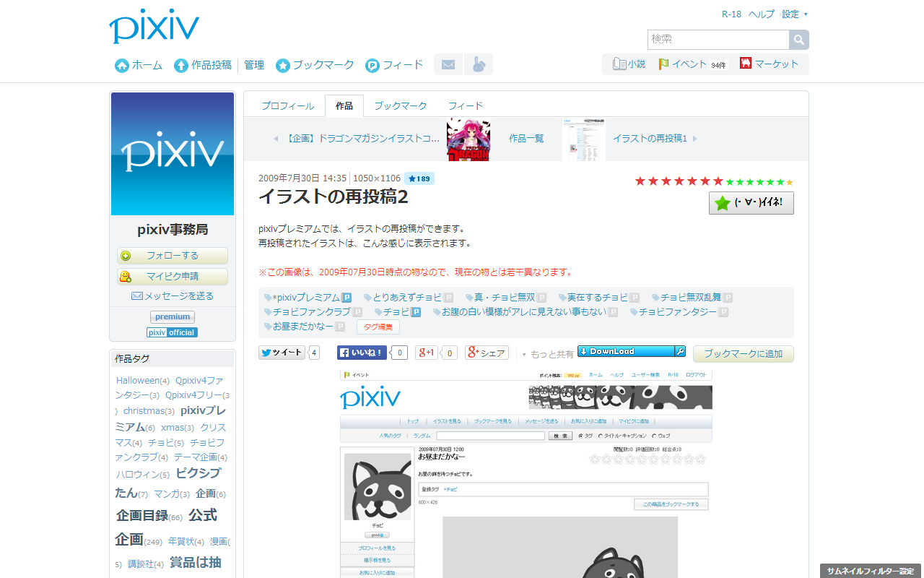This screenshot has height=578, width=924.
Task: Click the タグ編集 button
Action: pyautogui.click(x=378, y=327)
